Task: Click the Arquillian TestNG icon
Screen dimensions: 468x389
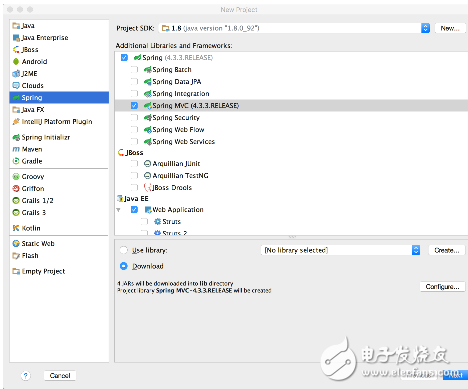Action: point(148,176)
